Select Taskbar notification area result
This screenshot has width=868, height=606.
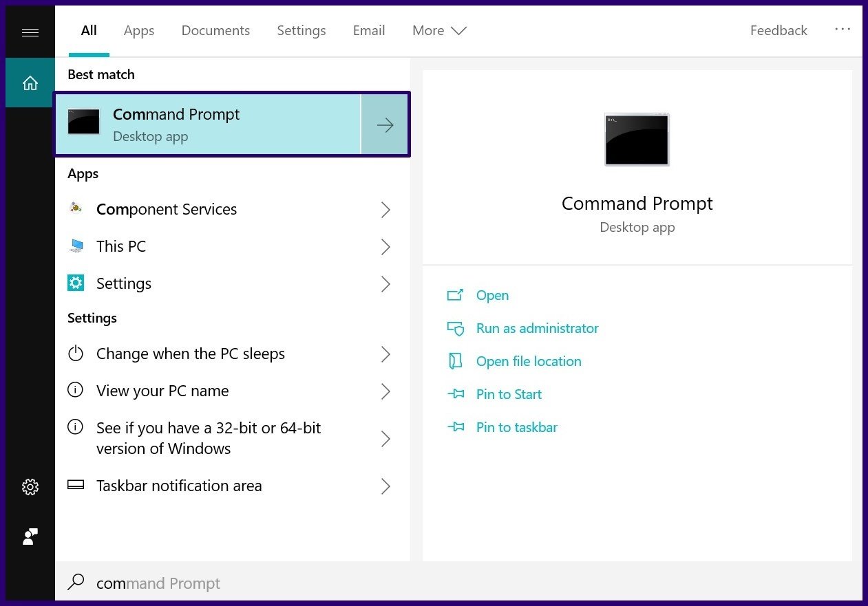[x=232, y=486]
